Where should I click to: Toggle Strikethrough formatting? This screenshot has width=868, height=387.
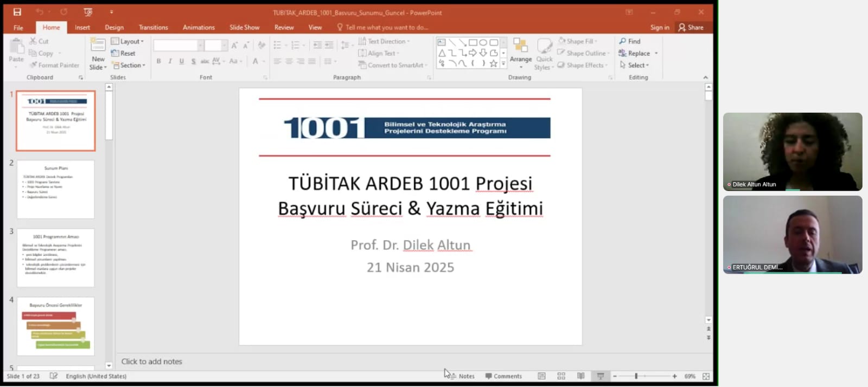205,61
